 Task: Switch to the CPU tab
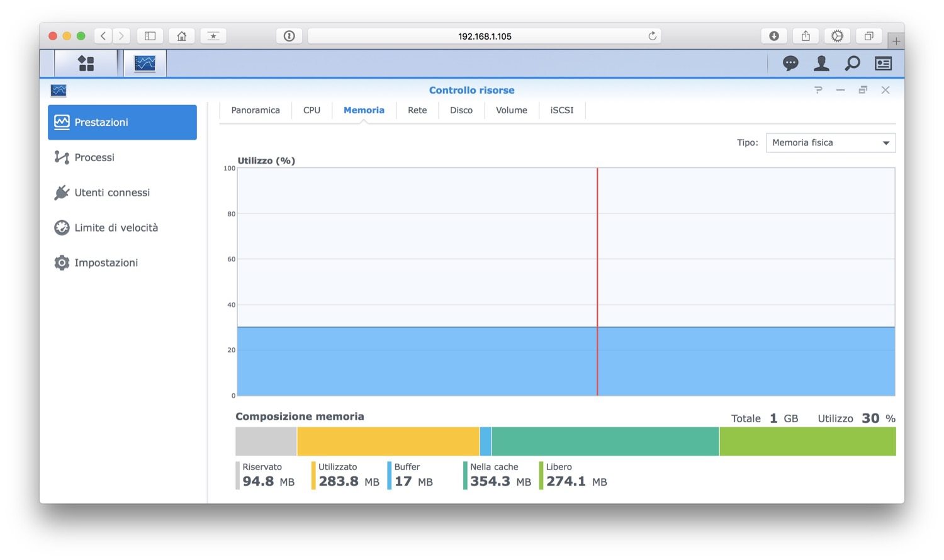tap(312, 110)
